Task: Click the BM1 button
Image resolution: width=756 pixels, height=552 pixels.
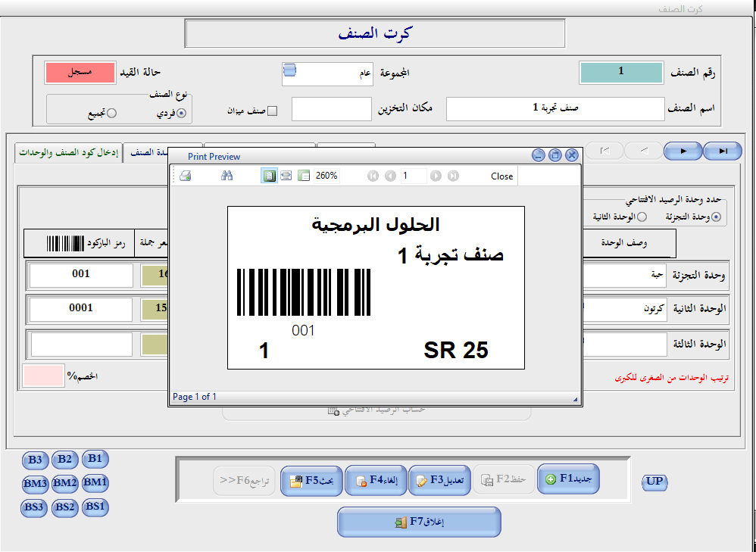Action: pos(95,482)
